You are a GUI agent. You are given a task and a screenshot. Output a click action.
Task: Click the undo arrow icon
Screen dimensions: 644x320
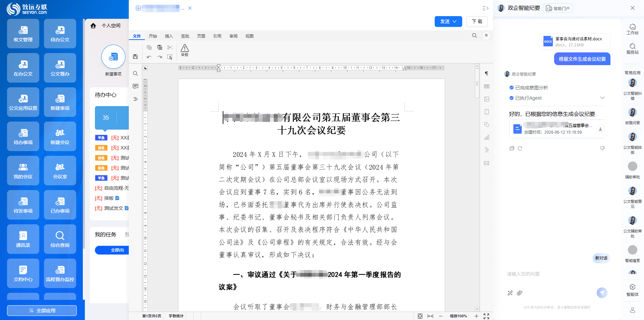tap(149, 57)
